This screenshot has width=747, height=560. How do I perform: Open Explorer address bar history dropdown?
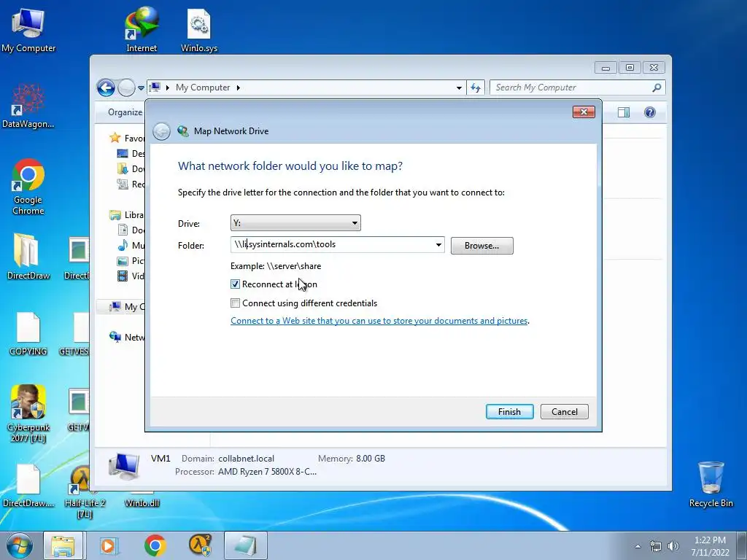[459, 87]
